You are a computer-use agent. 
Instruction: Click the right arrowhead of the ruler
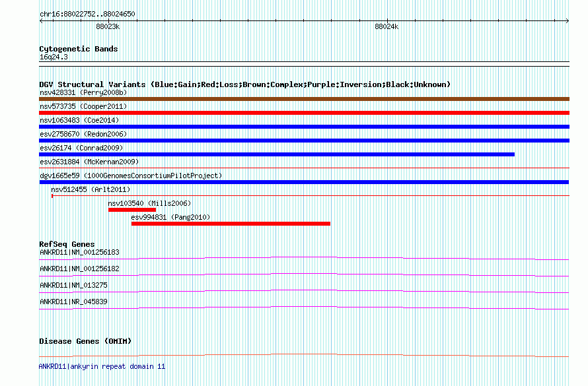tap(568, 20)
